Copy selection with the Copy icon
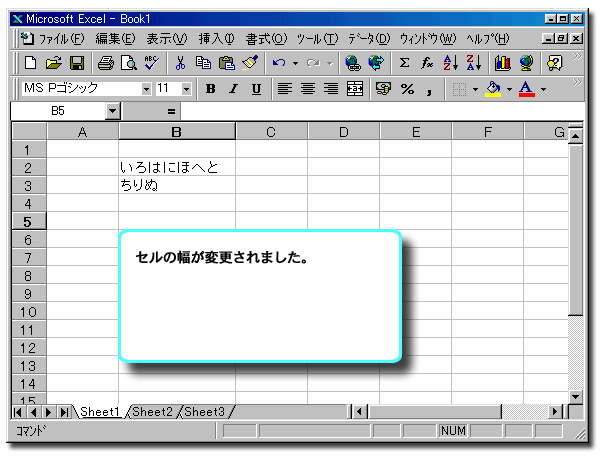The image size is (600, 456). 203,63
